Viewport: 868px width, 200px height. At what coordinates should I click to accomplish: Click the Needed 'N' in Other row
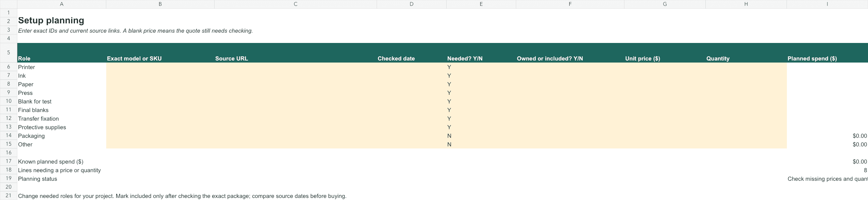(x=449, y=144)
